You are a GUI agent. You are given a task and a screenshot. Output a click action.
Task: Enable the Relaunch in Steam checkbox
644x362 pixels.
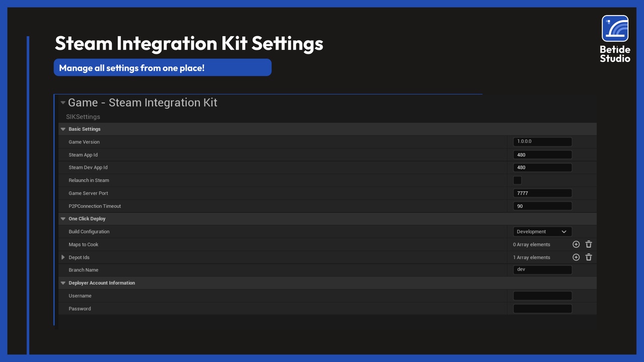517,180
